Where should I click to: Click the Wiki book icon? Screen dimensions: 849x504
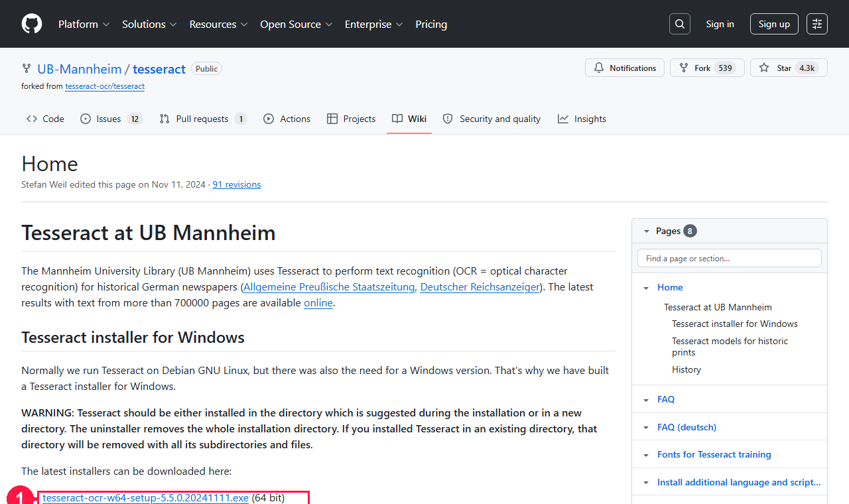[x=396, y=119]
